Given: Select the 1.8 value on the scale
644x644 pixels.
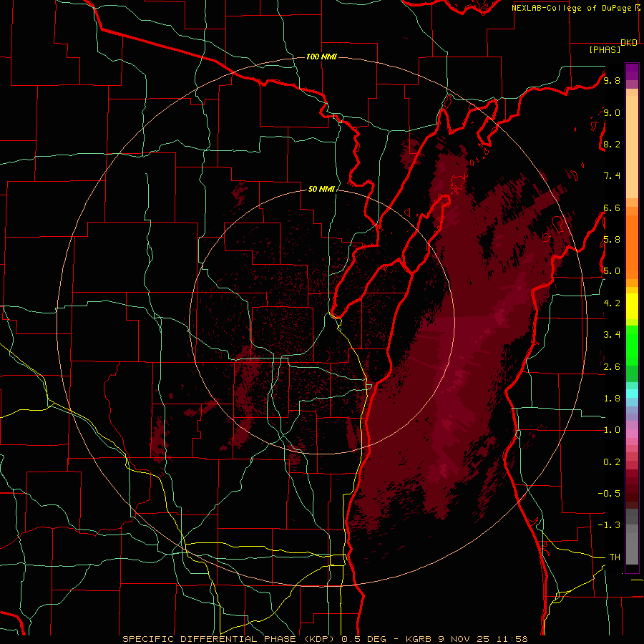Looking at the screenshot, I should (x=612, y=399).
